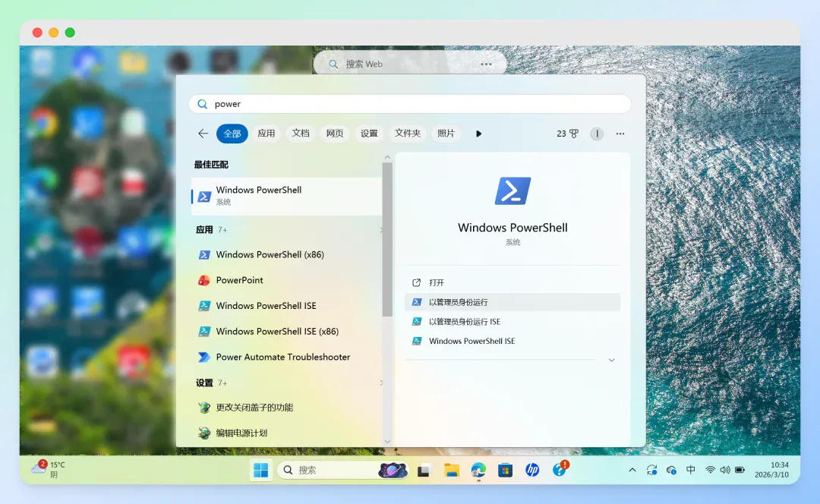This screenshot has height=504, width=820.
Task: Click the Windows Start button in taskbar
Action: pyautogui.click(x=260, y=470)
